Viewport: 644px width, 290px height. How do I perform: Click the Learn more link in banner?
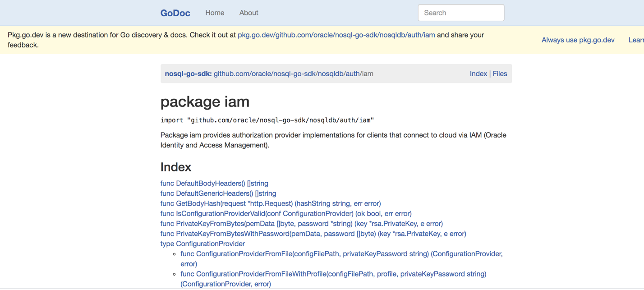636,40
